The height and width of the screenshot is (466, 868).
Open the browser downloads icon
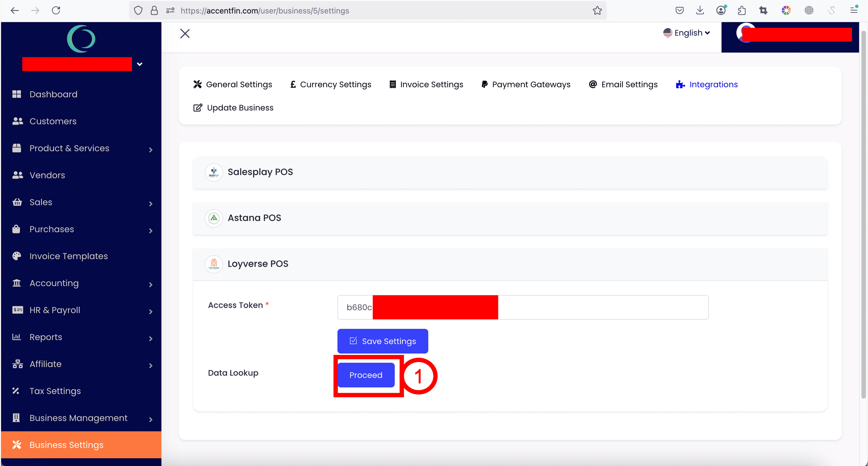tap(700, 11)
